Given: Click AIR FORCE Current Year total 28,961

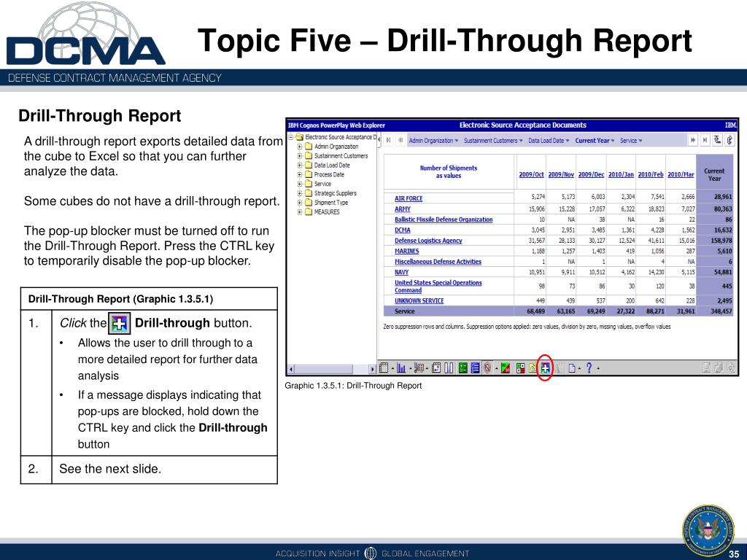Looking at the screenshot, I should coord(723,197).
